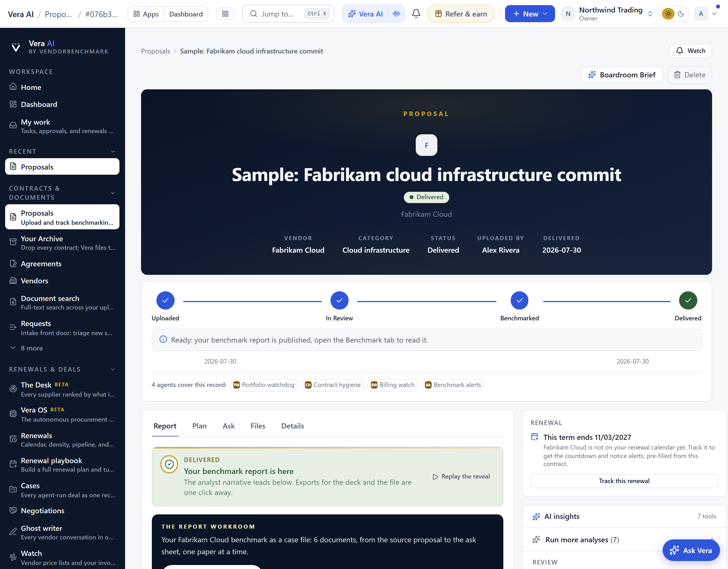This screenshot has height=569, width=728.
Task: Open Watch icon in sidebar
Action: (13, 557)
